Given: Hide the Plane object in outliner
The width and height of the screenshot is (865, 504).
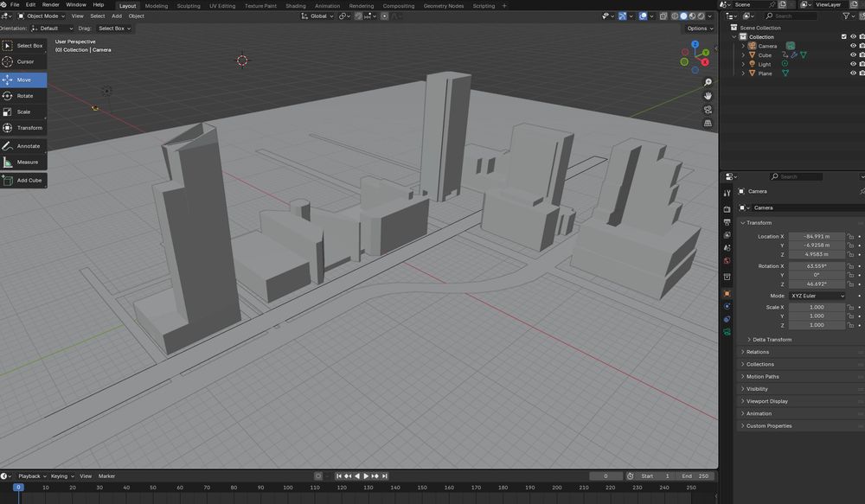Looking at the screenshot, I should [854, 73].
